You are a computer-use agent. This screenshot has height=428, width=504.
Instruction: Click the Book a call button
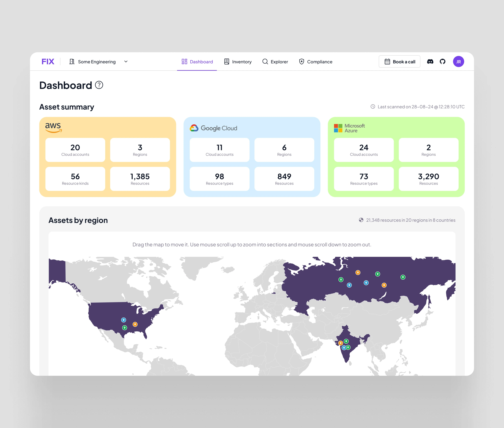coord(399,62)
